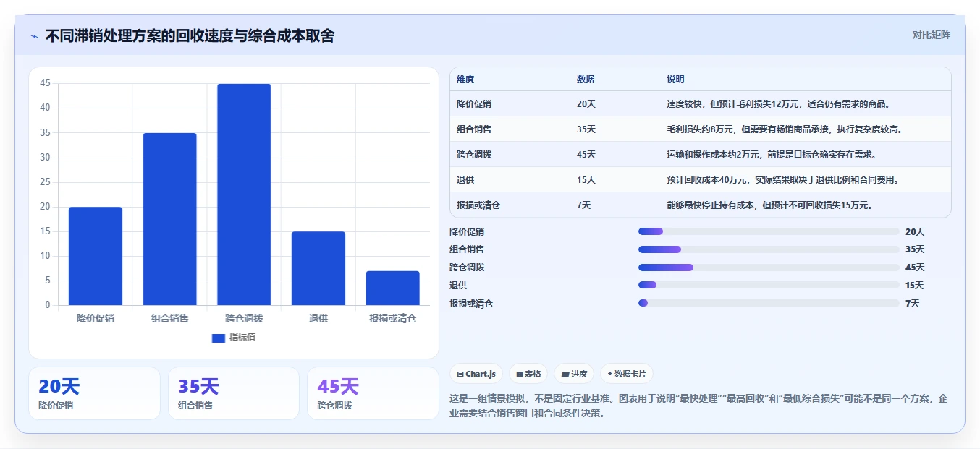
Task: Click the 跨仓调拨 label in progress list
Action: [x=467, y=268]
